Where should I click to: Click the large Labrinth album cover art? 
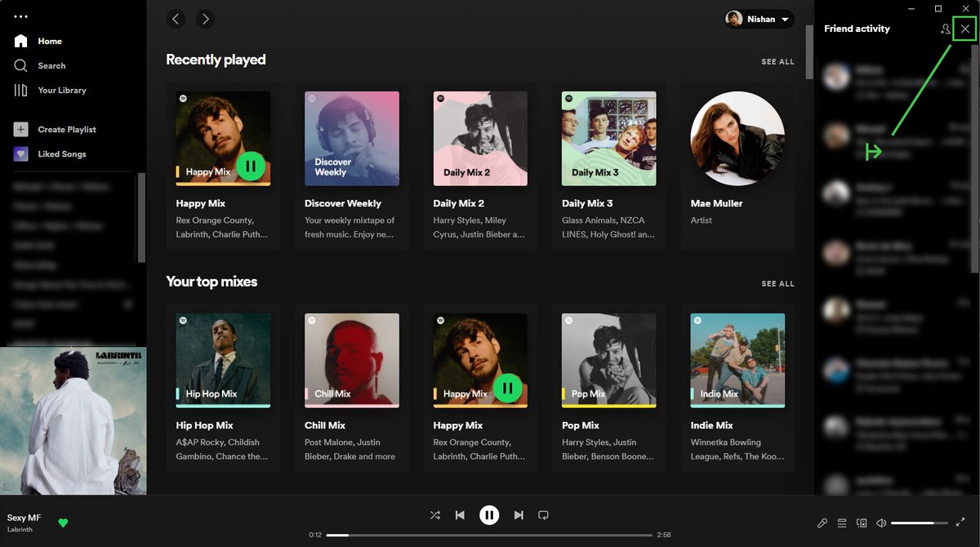(x=73, y=421)
